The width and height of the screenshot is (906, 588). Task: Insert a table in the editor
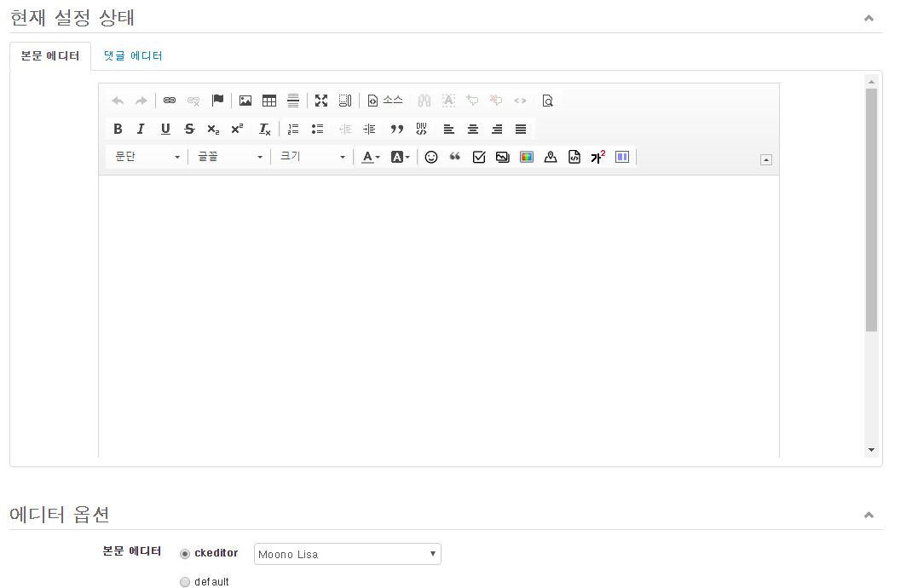click(269, 101)
